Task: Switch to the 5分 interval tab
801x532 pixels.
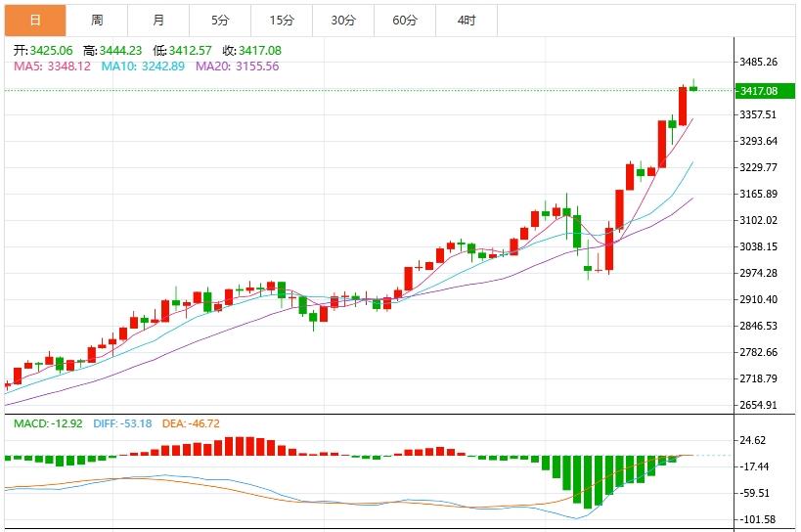Action: pyautogui.click(x=220, y=20)
